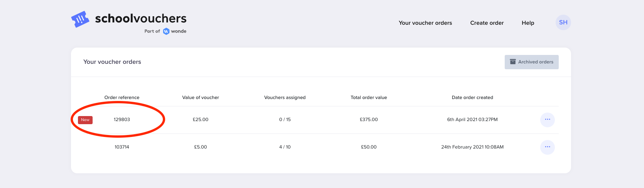
Task: Click the schoolvouchers brand text
Action: click(141, 18)
